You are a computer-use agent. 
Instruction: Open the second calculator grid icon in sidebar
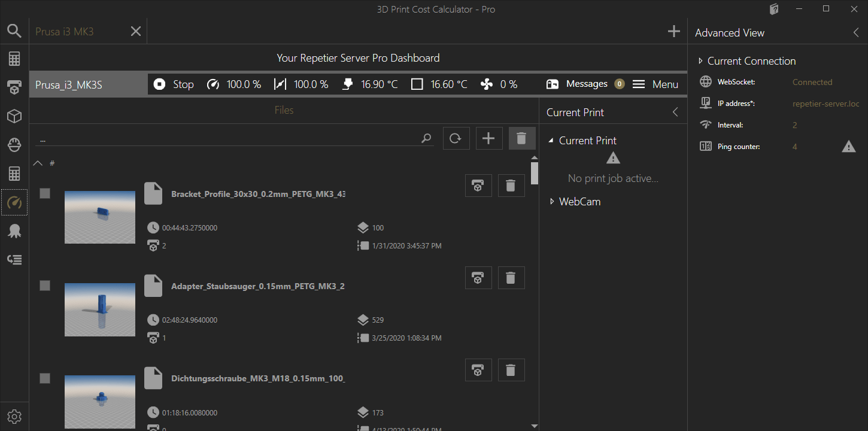[14, 174]
